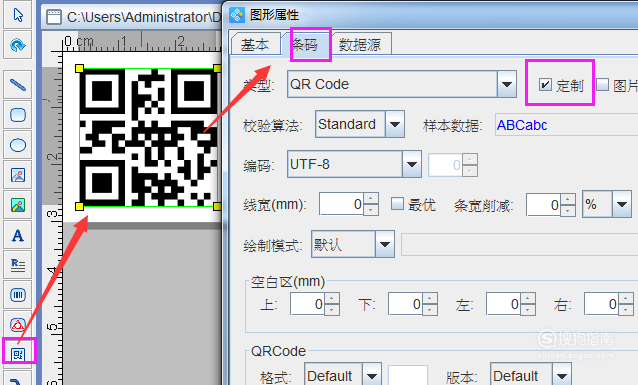Image resolution: width=638 pixels, height=385 pixels.
Task: Select the rich text tool
Action: 17,265
